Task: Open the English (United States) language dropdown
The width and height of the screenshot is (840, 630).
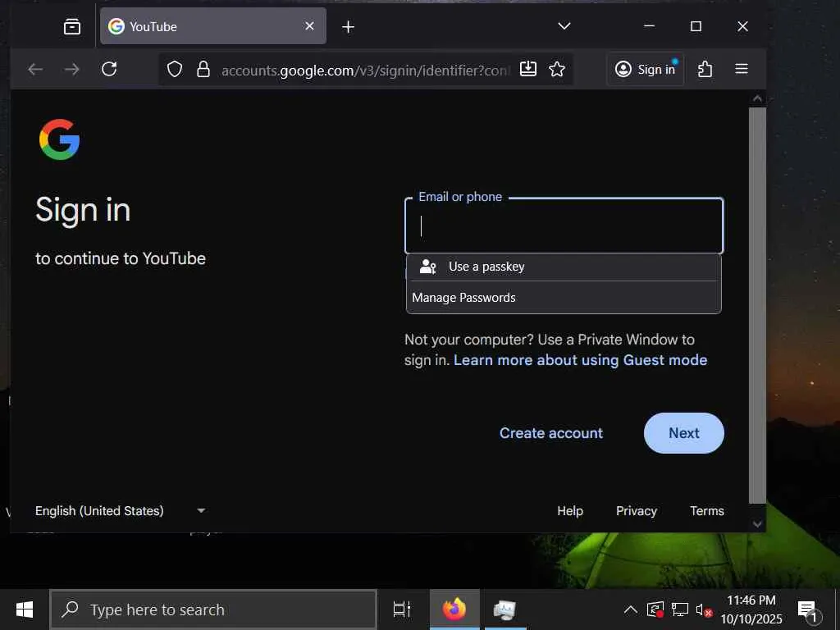Action: point(121,510)
